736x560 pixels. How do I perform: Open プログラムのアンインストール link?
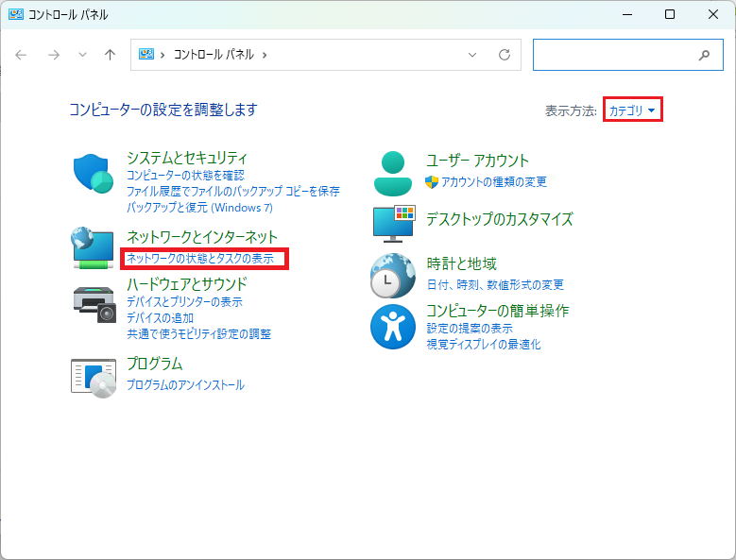pos(185,385)
